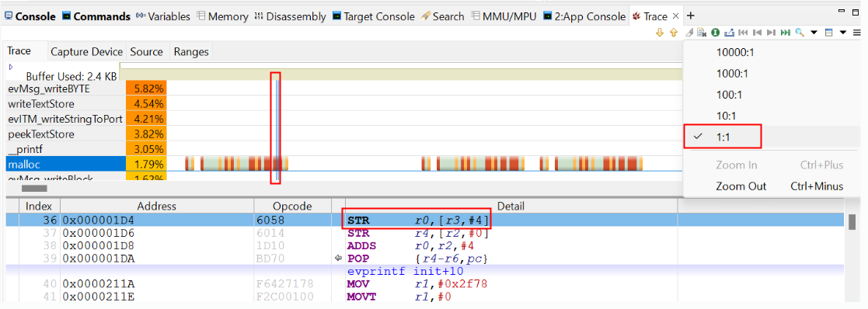Image resolution: width=868 pixels, height=309 pixels.
Task: Add a new view with plus button
Action: 690,16
